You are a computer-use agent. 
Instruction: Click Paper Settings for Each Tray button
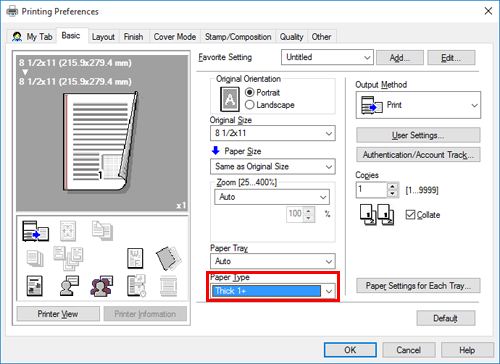coord(418,286)
